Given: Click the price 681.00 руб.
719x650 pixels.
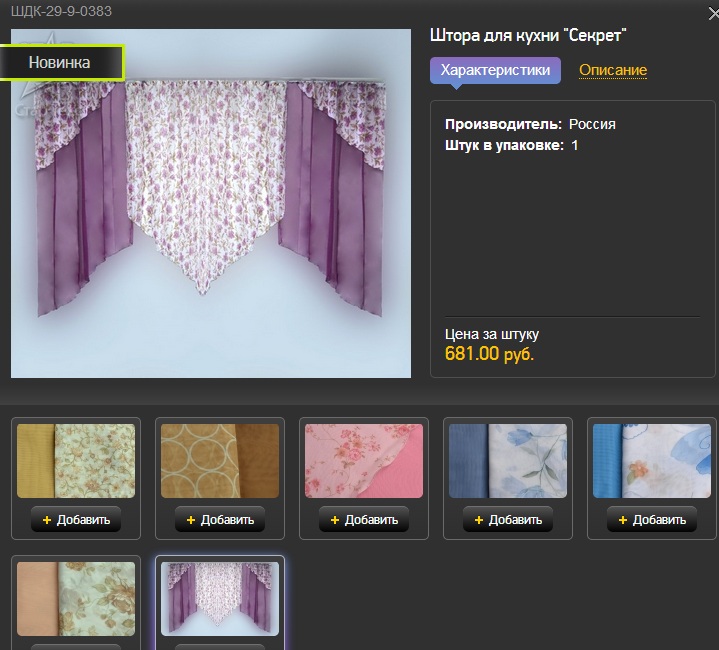Looking at the screenshot, I should tap(489, 353).
